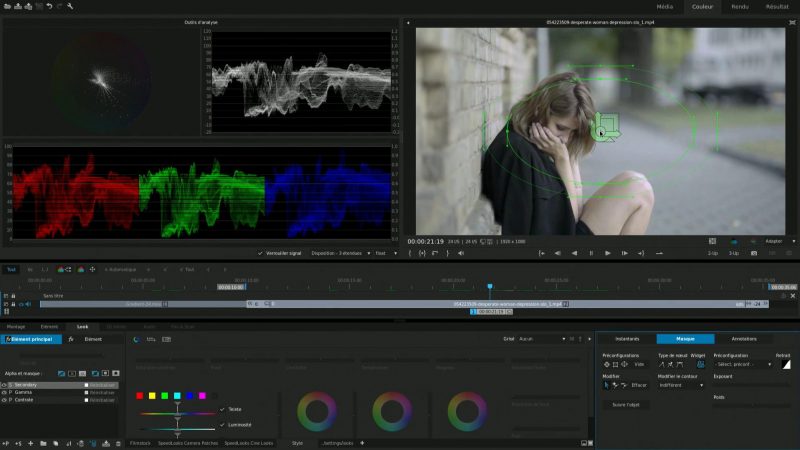The height and width of the screenshot is (450, 800).
Task: Toggle visibility of the Contraste layer
Action: (x=4, y=401)
